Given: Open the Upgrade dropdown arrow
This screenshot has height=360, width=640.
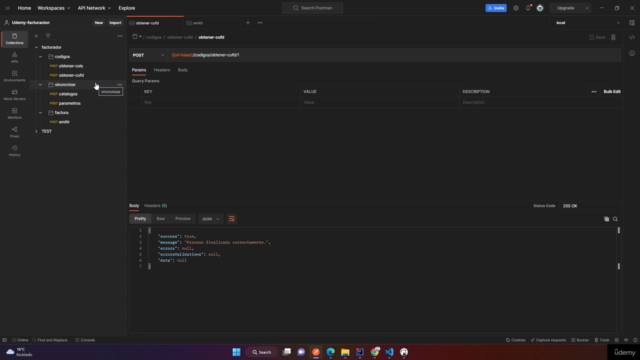Looking at the screenshot, I should pyautogui.click(x=587, y=8).
